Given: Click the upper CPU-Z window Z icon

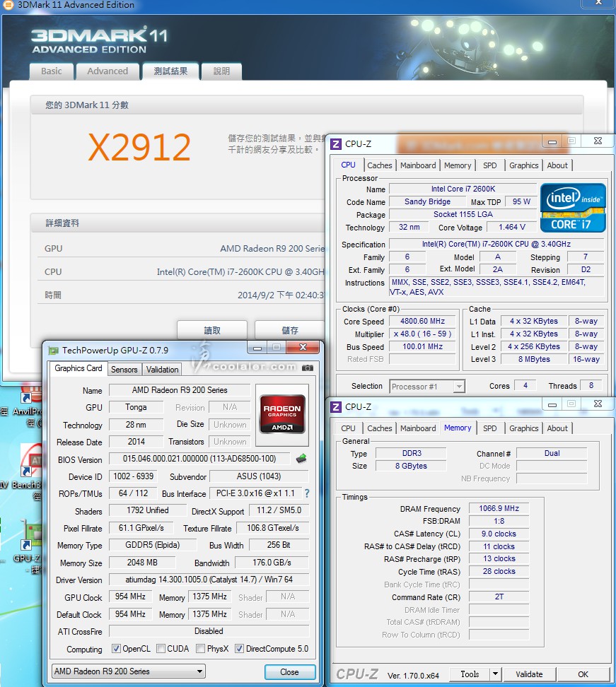Looking at the screenshot, I should [336, 143].
